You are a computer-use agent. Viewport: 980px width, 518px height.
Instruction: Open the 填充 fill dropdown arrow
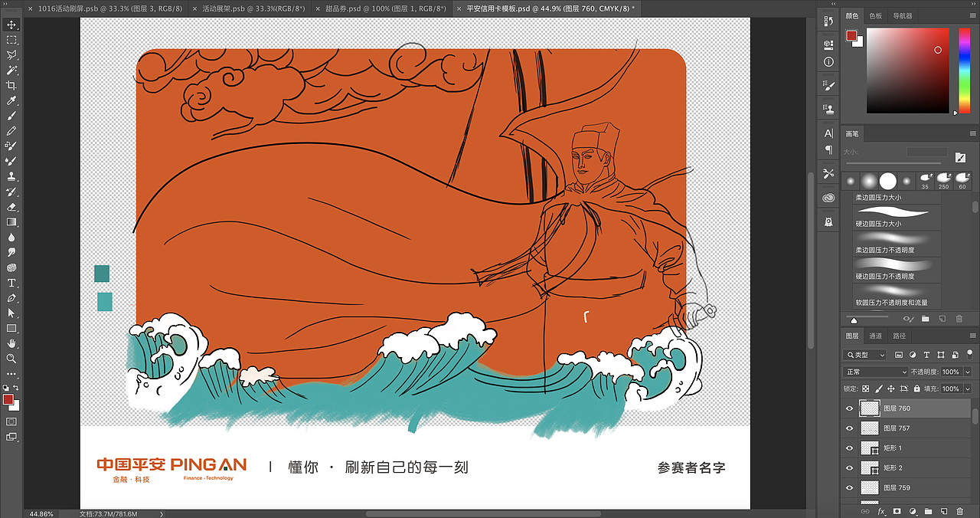point(966,389)
